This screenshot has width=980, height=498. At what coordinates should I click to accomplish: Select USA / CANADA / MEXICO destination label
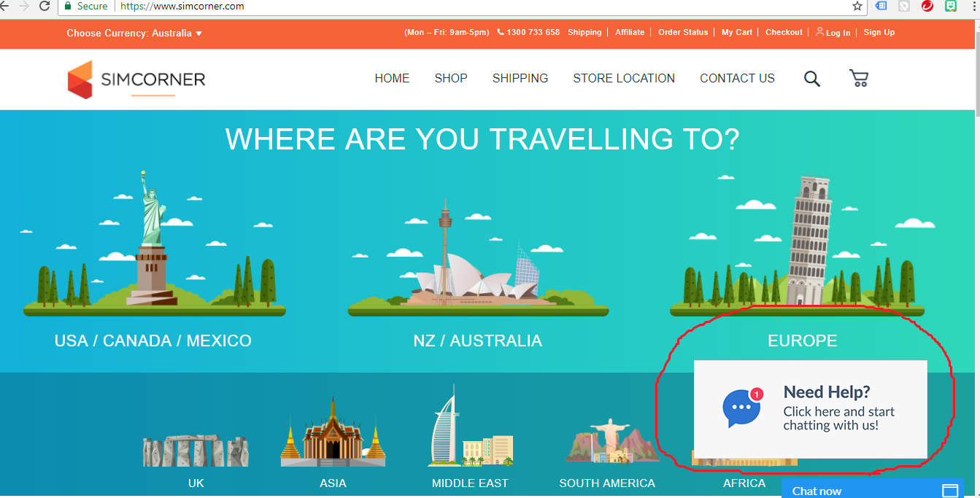click(x=153, y=341)
